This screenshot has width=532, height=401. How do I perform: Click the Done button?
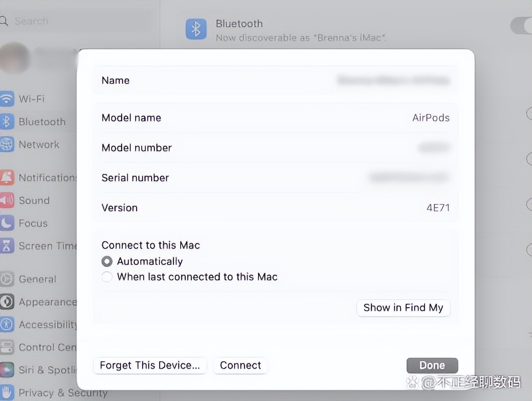click(432, 365)
